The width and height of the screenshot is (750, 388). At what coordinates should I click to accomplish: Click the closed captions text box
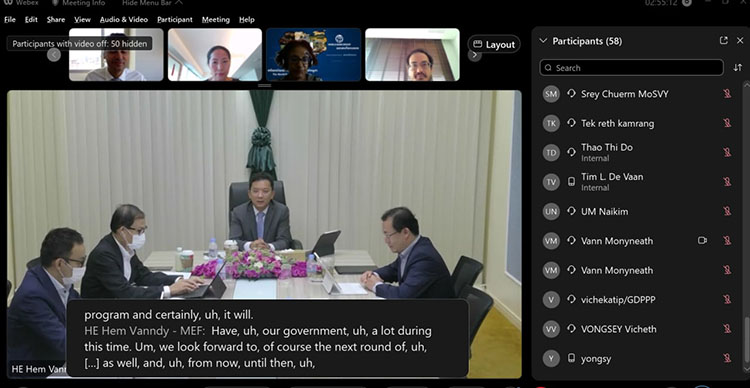tap(267, 338)
